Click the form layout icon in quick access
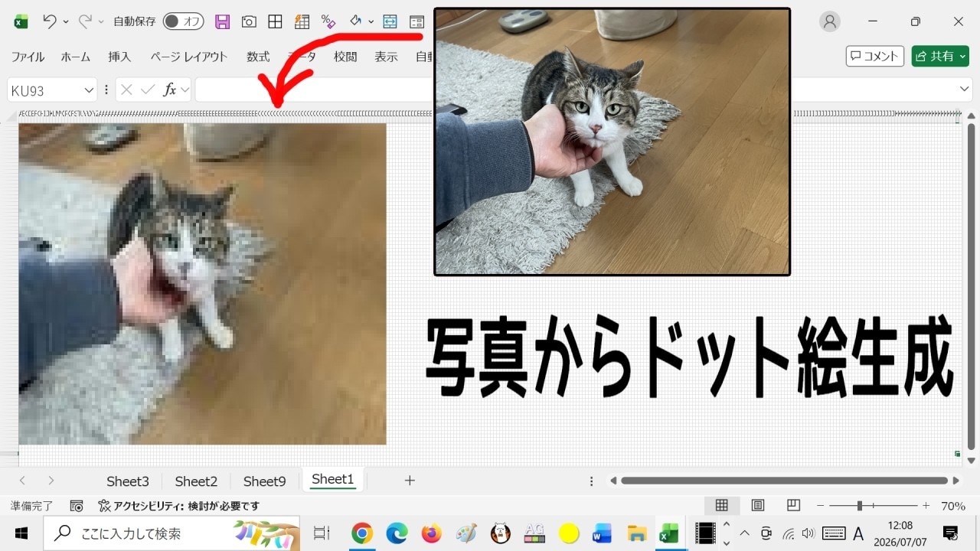 [x=416, y=21]
